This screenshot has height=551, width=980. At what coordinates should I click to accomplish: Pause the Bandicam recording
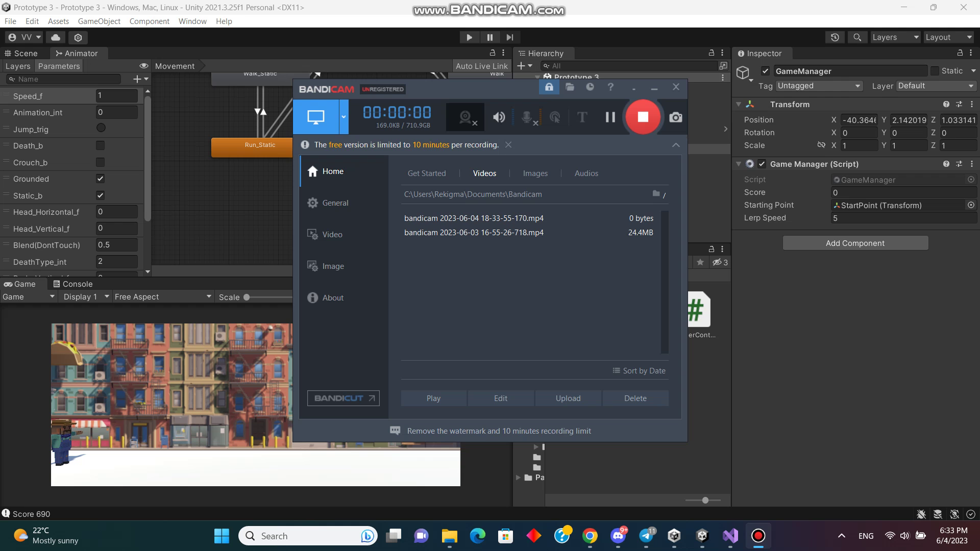coord(610,117)
